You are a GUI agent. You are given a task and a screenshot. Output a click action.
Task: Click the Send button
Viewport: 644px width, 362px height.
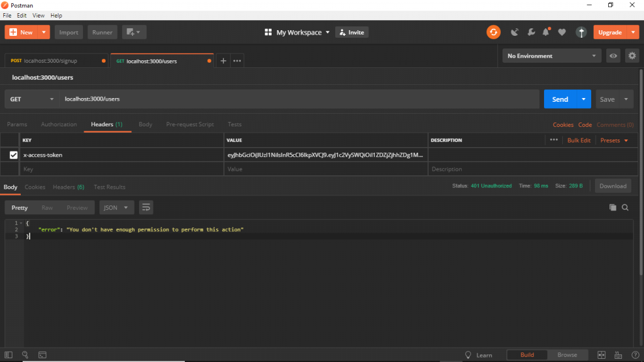click(x=560, y=99)
